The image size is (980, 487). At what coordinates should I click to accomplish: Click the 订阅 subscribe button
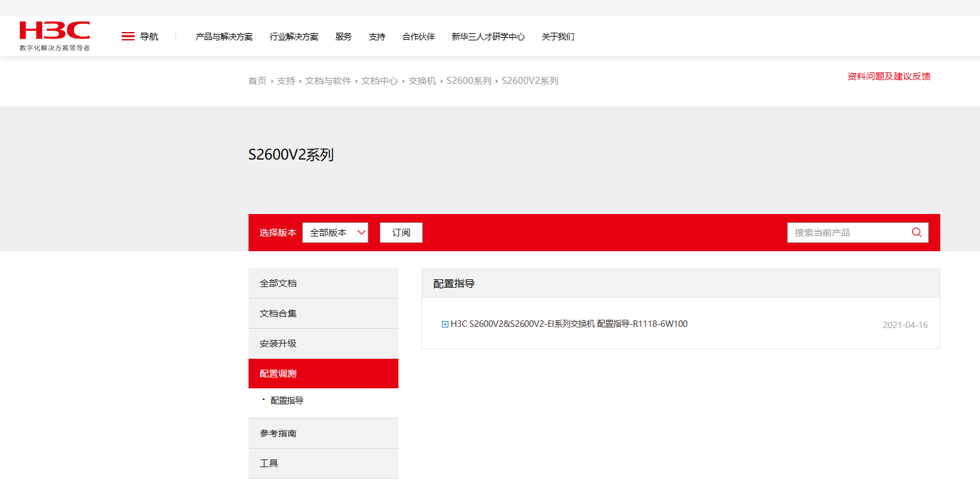(401, 233)
